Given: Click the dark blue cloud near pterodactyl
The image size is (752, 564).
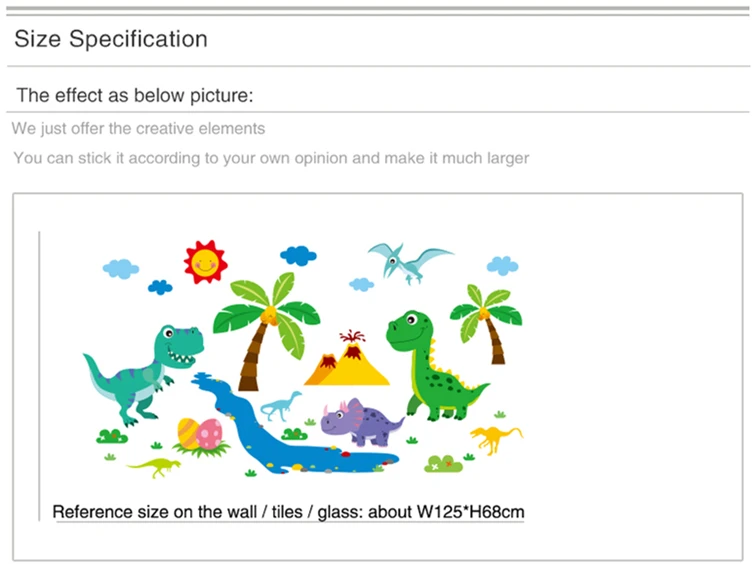Looking at the screenshot, I should [x=298, y=256].
